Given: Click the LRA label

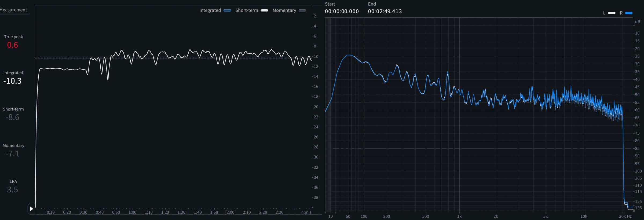Looking at the screenshot, I should 13,181.
